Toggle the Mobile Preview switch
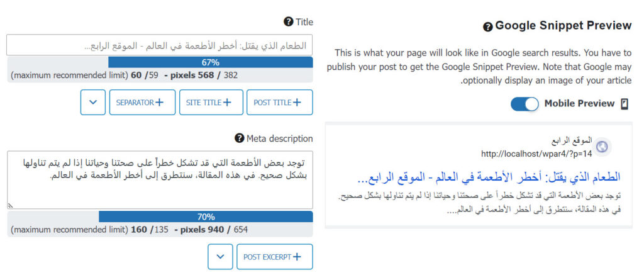Viewport: 644px width, 275px height. (525, 104)
